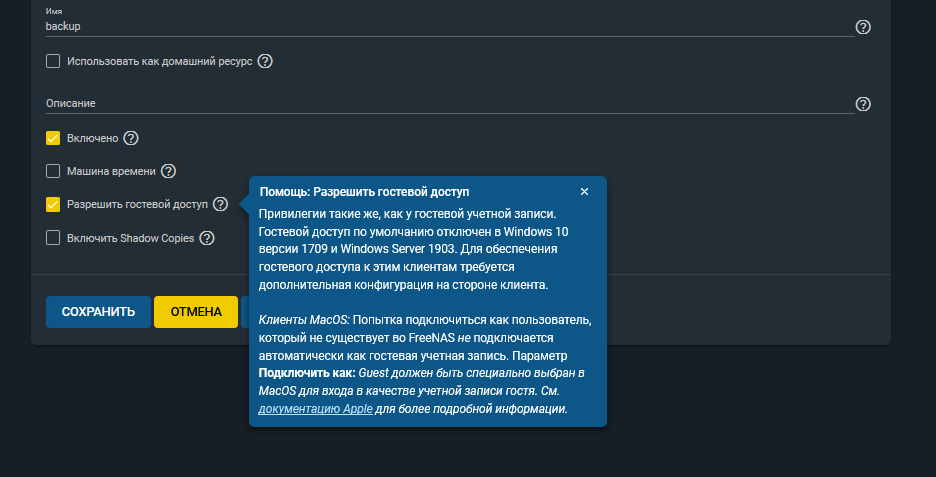Open the документацию Apple link

tap(315, 409)
